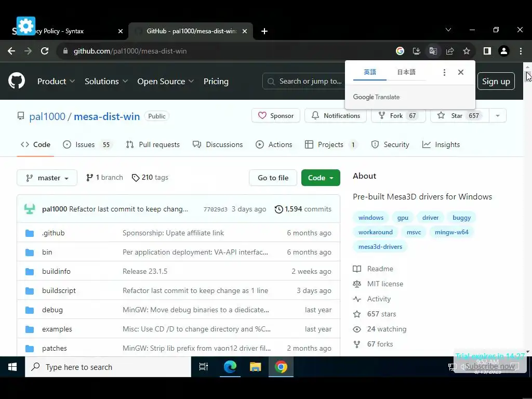Open the browser side panel icon

[x=487, y=51]
